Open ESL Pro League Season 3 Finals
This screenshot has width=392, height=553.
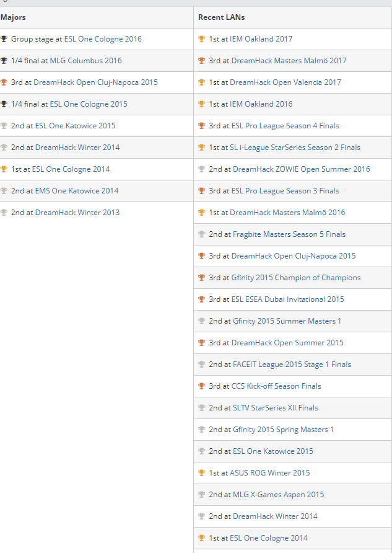click(x=285, y=191)
